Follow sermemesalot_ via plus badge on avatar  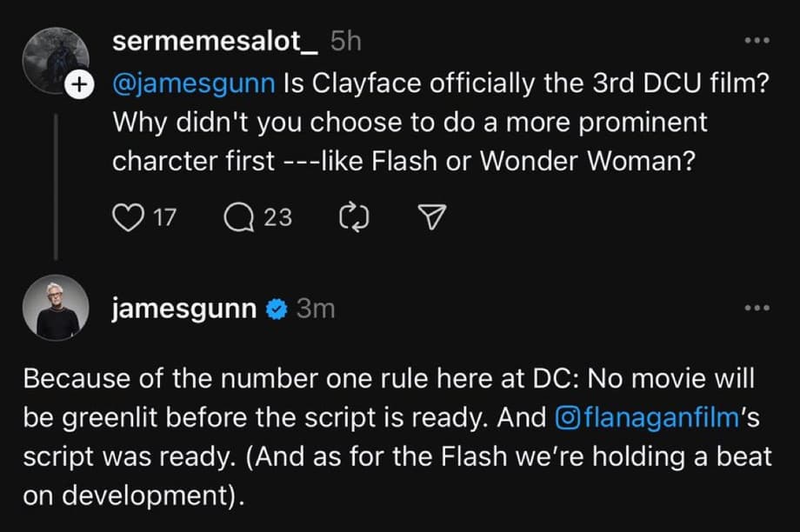pos(79,84)
